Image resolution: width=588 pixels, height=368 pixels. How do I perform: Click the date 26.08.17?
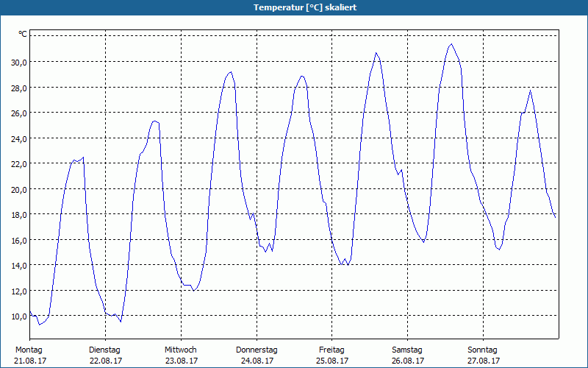coord(408,361)
